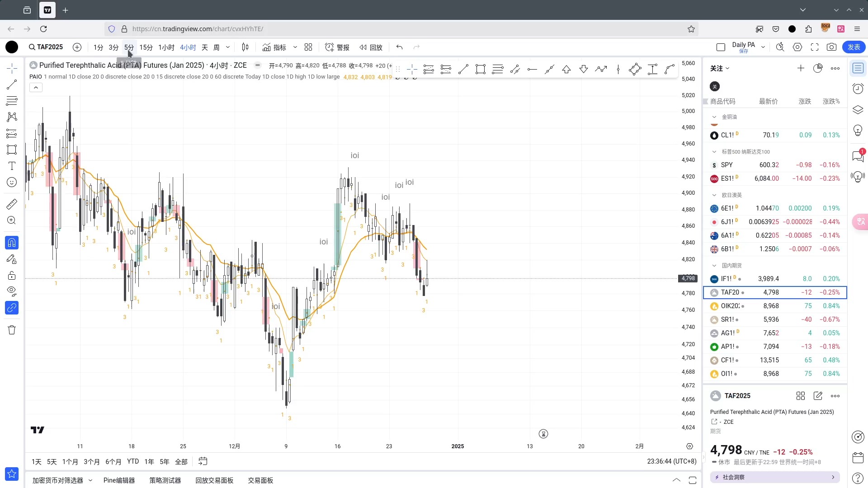The width and height of the screenshot is (868, 488).
Task: Switch to the 1分 timeframe
Action: coord(98,47)
